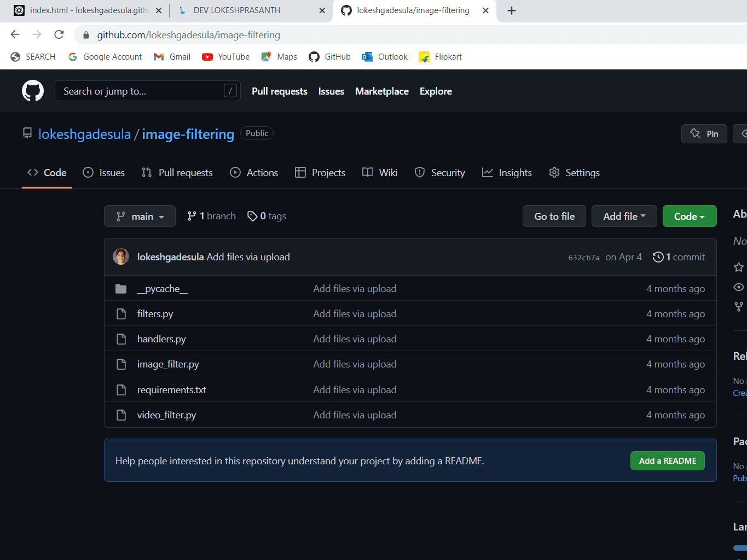This screenshot has width=747, height=560.
Task: Click file icon beside image_filter.py
Action: coord(121,364)
